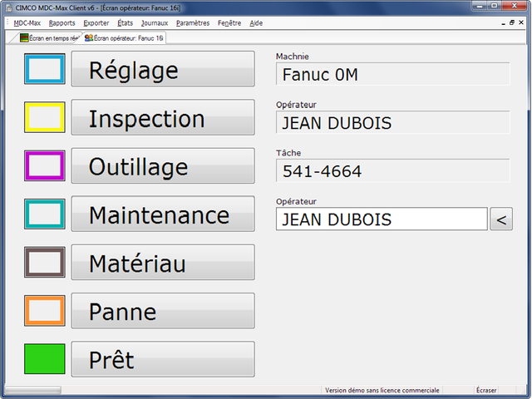Click the orange Panne status indicator
Screen dimensions: 532x399
coord(45,310)
